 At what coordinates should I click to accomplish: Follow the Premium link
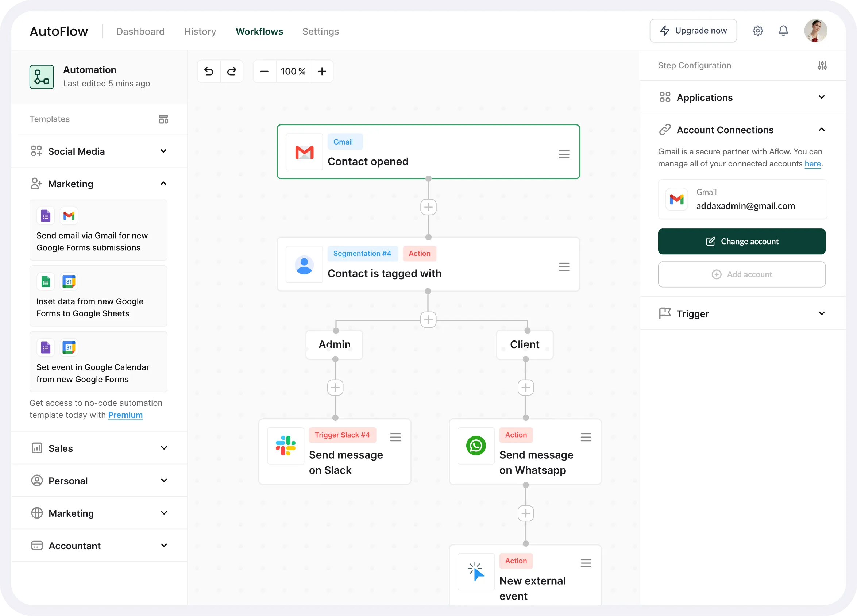coord(125,415)
